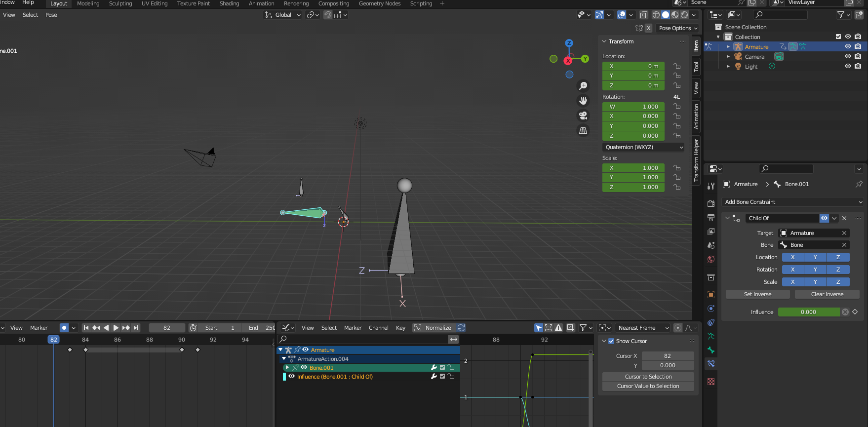This screenshot has height=427, width=868.
Task: Open the Output properties tab icon
Action: point(711,217)
